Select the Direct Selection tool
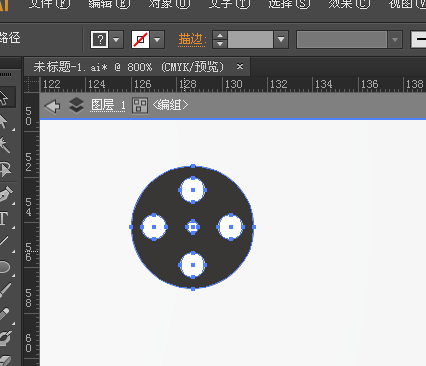The height and width of the screenshot is (366, 426). (x=4, y=121)
